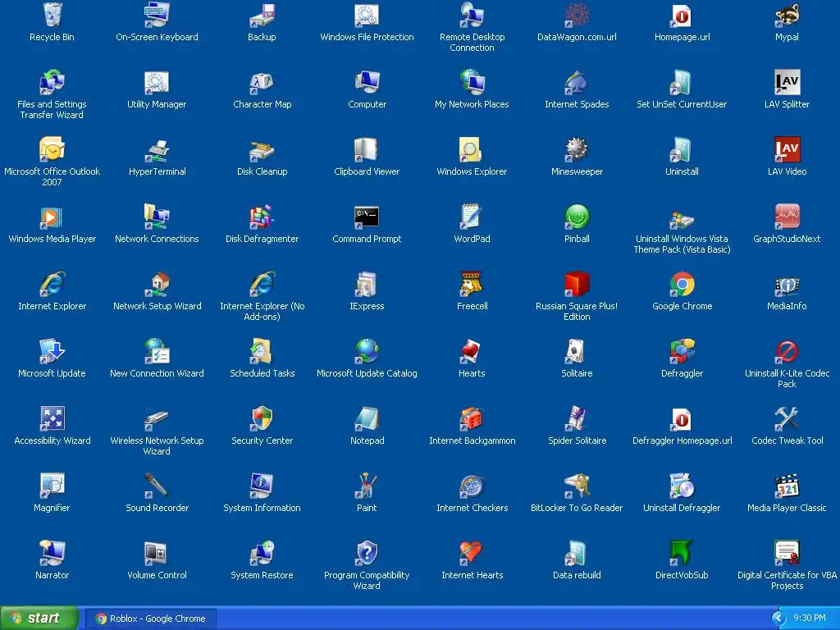840x630 pixels.
Task: Launch Paint from the desktop
Action: pos(367,486)
